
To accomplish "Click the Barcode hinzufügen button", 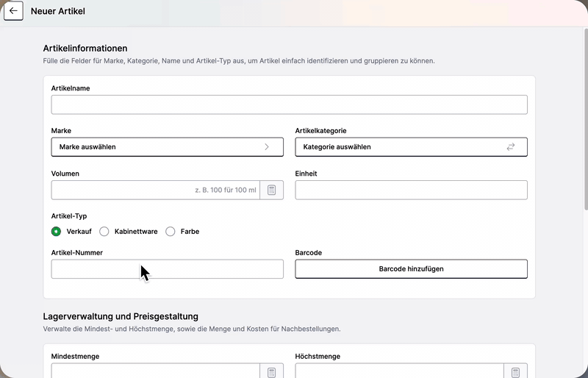I will point(412,268).
